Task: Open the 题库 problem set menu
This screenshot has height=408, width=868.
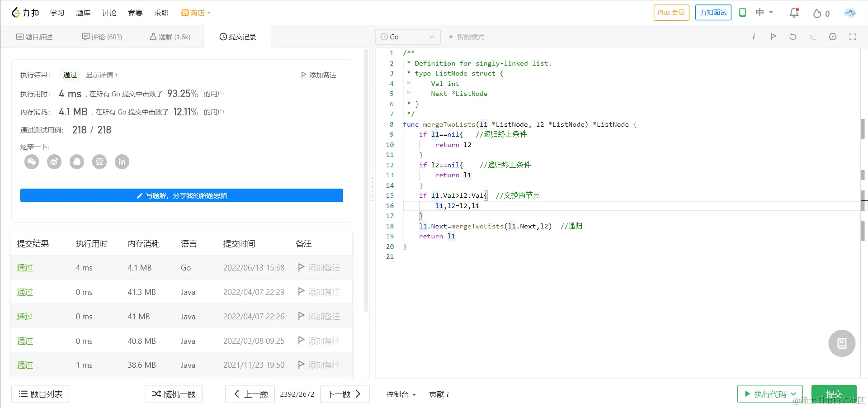Action: [x=83, y=13]
